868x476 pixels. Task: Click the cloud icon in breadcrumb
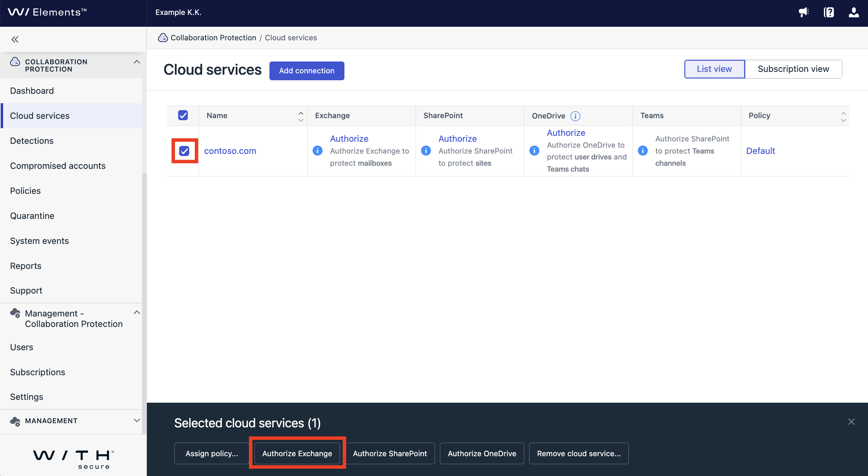pos(162,38)
